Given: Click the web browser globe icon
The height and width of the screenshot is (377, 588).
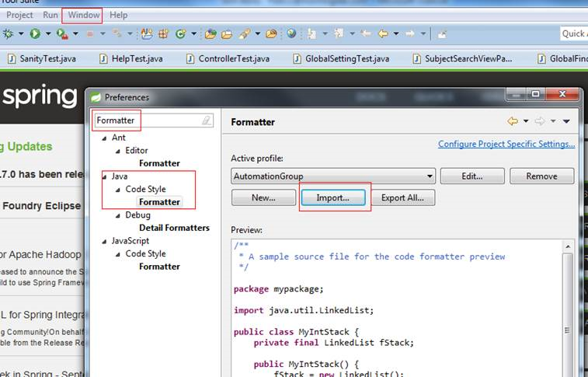Looking at the screenshot, I should [291, 33].
